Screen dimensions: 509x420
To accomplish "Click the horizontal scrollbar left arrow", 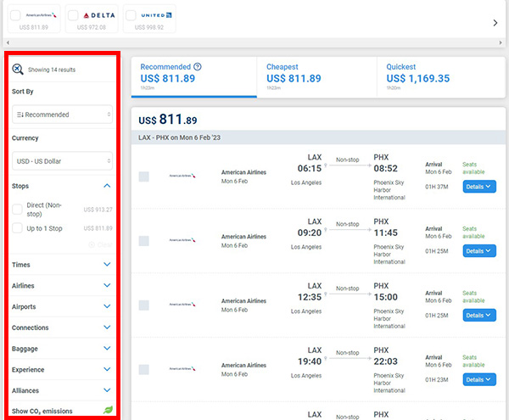I will (x=8, y=42).
